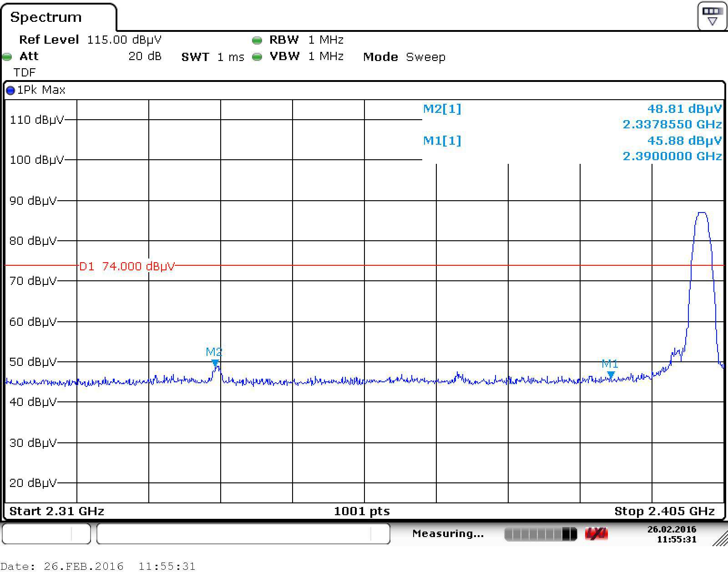
Task: Open the toolbar dropdown icon at top right
Action: pyautogui.click(x=712, y=16)
